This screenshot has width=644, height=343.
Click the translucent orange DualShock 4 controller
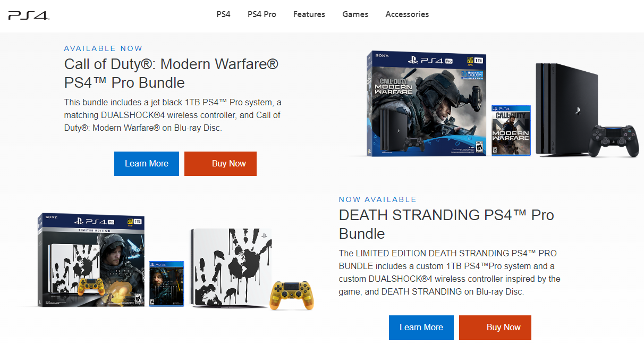coord(292,296)
